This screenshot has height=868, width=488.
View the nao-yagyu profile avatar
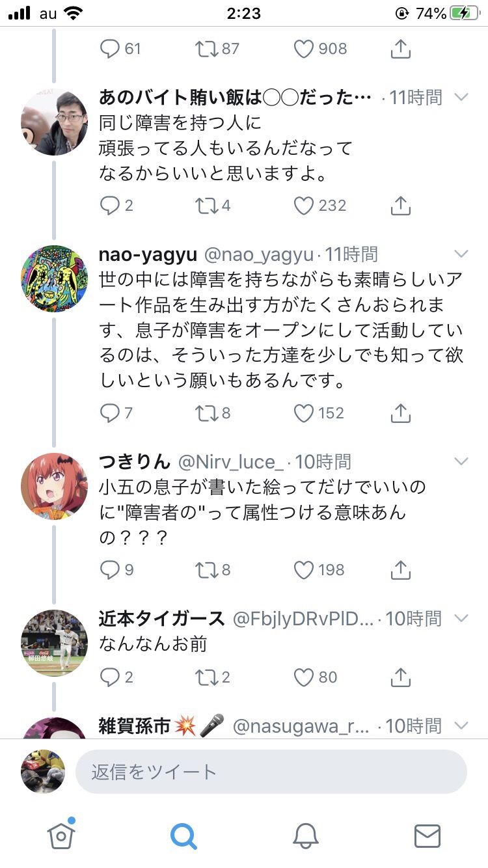(54, 278)
